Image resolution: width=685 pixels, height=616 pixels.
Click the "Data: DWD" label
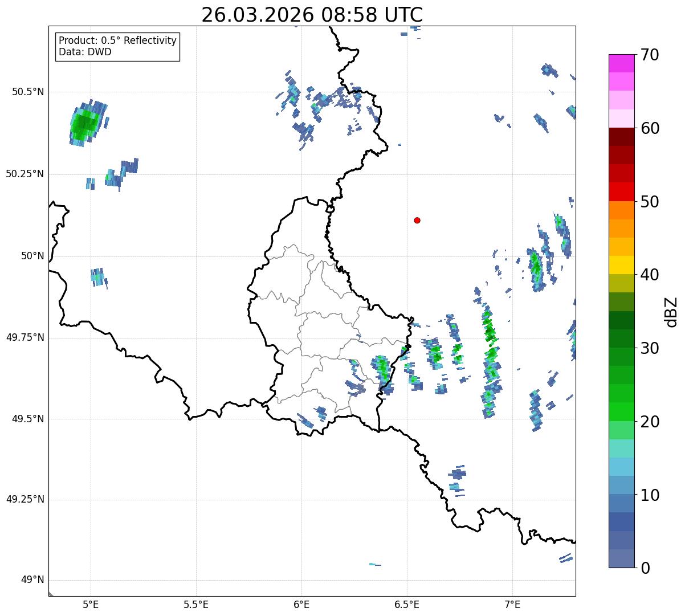[x=85, y=52]
